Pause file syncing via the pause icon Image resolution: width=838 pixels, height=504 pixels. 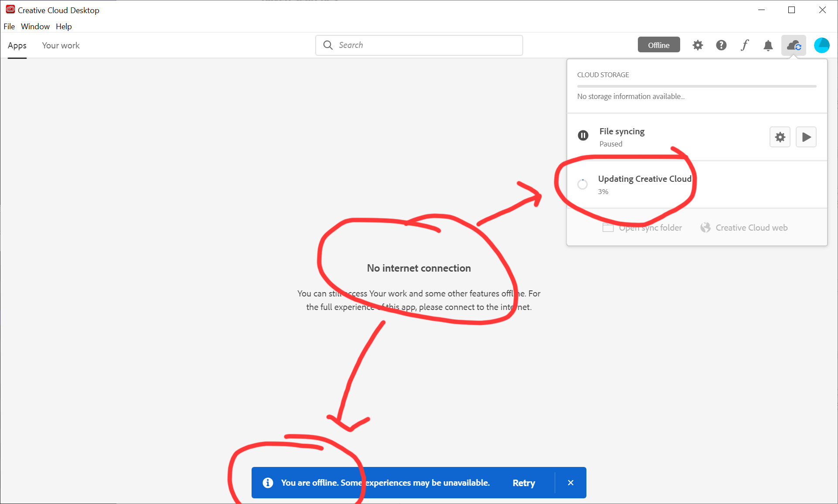coord(583,135)
